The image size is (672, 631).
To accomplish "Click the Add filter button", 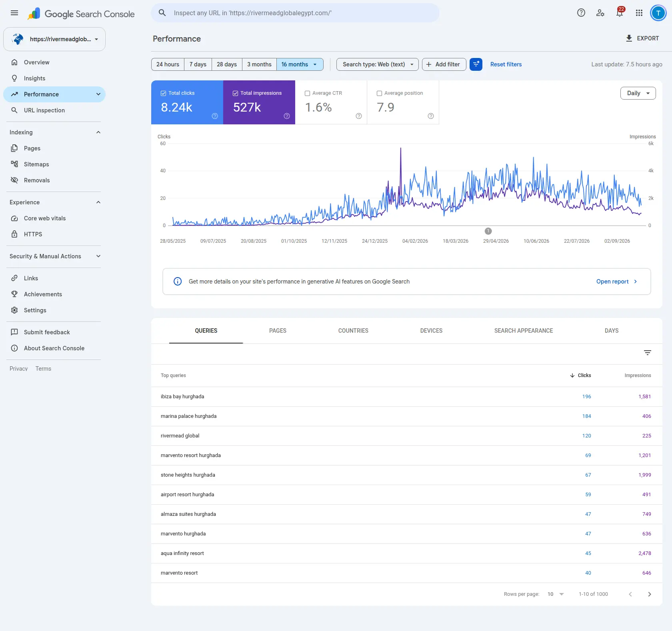I will coord(444,64).
